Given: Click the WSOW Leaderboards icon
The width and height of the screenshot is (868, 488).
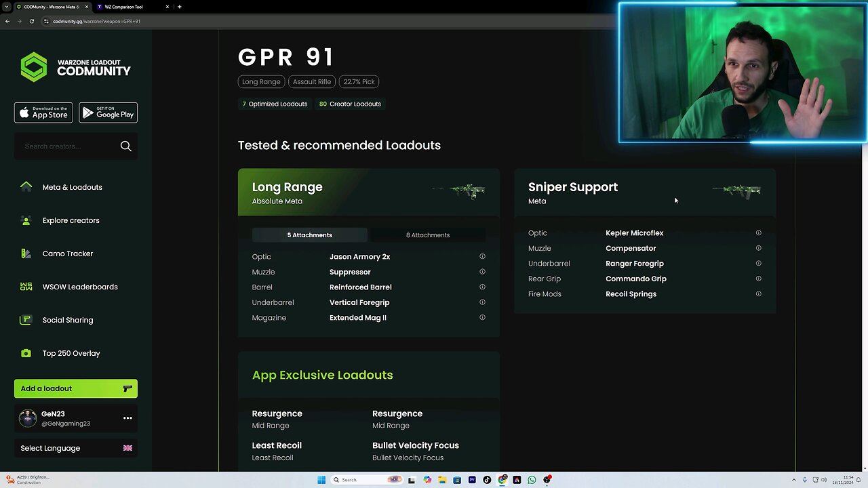Looking at the screenshot, I should tap(26, 287).
